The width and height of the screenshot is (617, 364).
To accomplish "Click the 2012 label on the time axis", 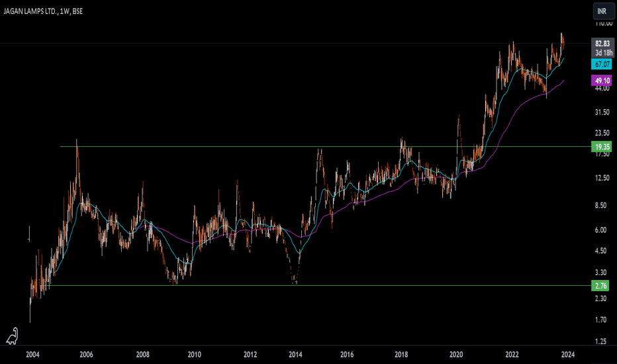I will coord(250,355).
